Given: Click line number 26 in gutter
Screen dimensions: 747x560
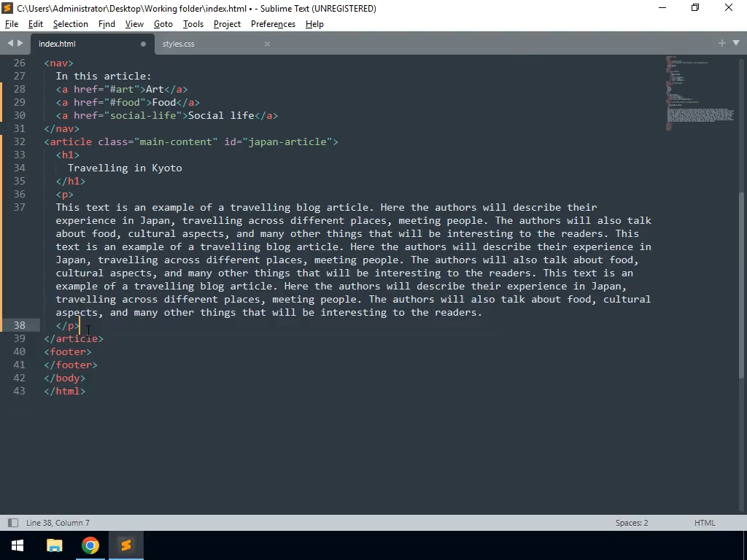Looking at the screenshot, I should 20,63.
